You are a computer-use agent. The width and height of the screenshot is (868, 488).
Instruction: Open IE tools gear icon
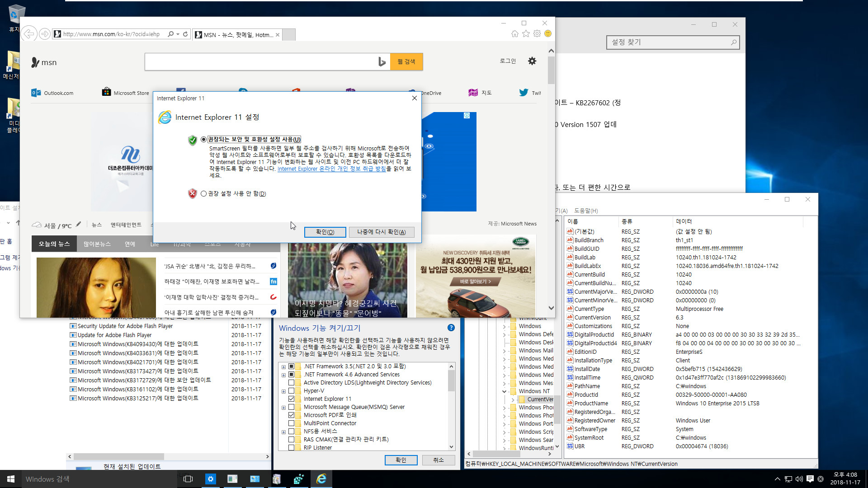537,33
